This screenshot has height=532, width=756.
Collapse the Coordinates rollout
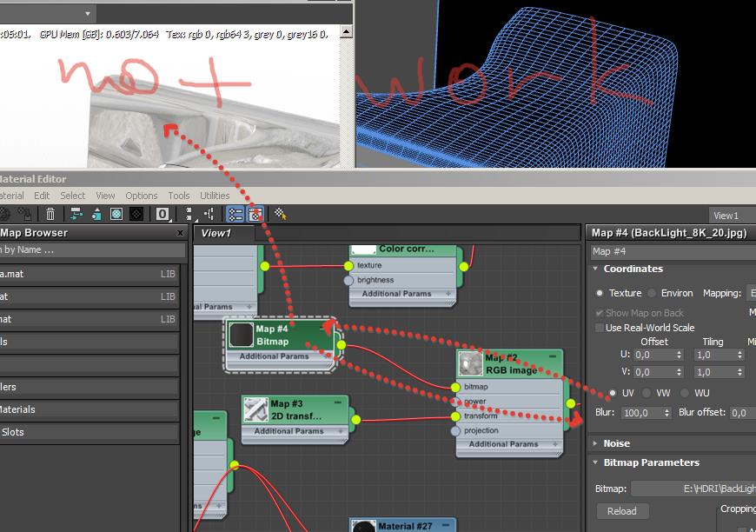pos(595,269)
